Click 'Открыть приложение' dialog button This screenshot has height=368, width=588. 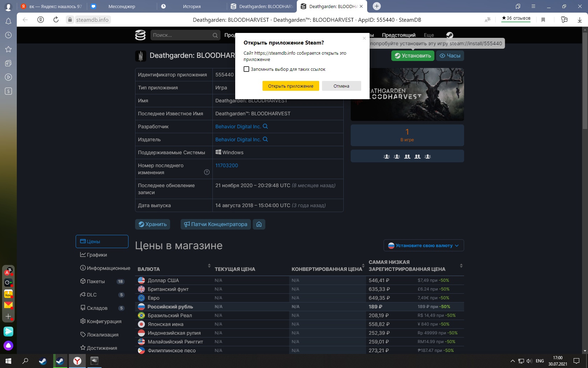[290, 86]
